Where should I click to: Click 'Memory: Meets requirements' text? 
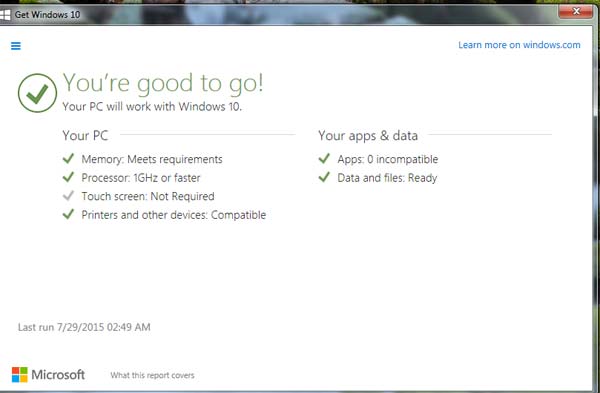pos(152,159)
